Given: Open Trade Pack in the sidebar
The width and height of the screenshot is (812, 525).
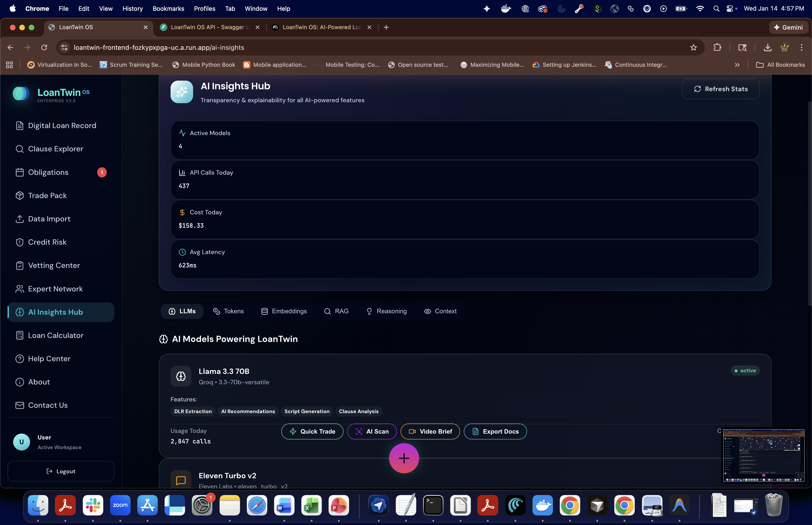Looking at the screenshot, I should pyautogui.click(x=47, y=196).
